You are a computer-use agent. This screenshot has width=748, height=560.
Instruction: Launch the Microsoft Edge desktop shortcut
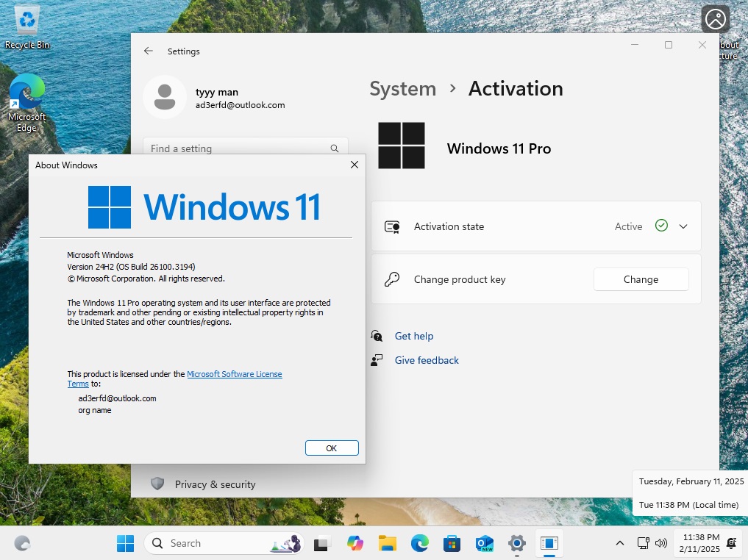tap(26, 103)
